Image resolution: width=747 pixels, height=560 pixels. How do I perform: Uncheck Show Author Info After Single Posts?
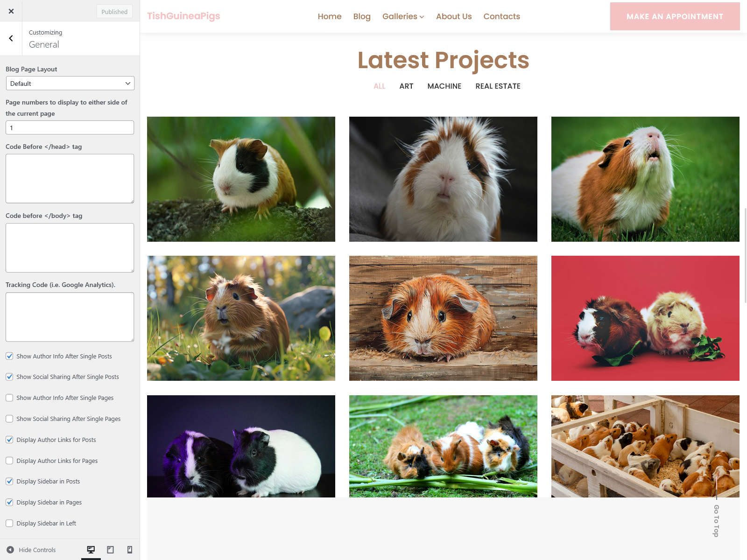(x=9, y=356)
